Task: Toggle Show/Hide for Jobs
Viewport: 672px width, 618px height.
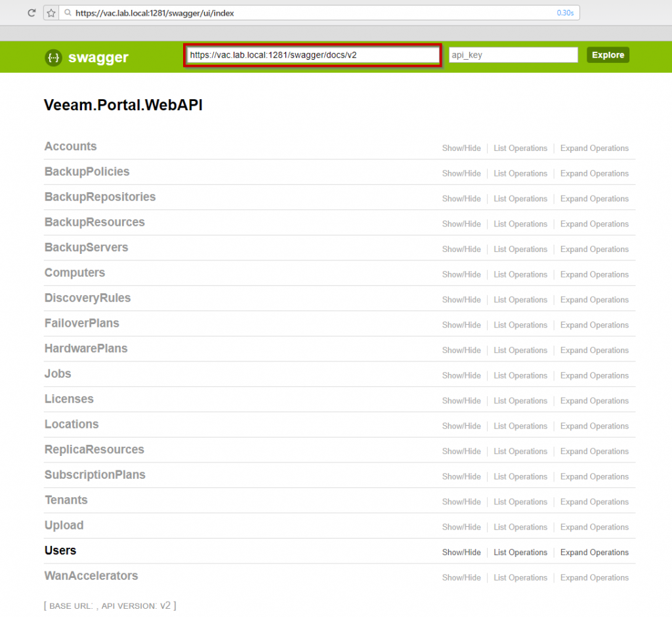Action: coord(461,376)
